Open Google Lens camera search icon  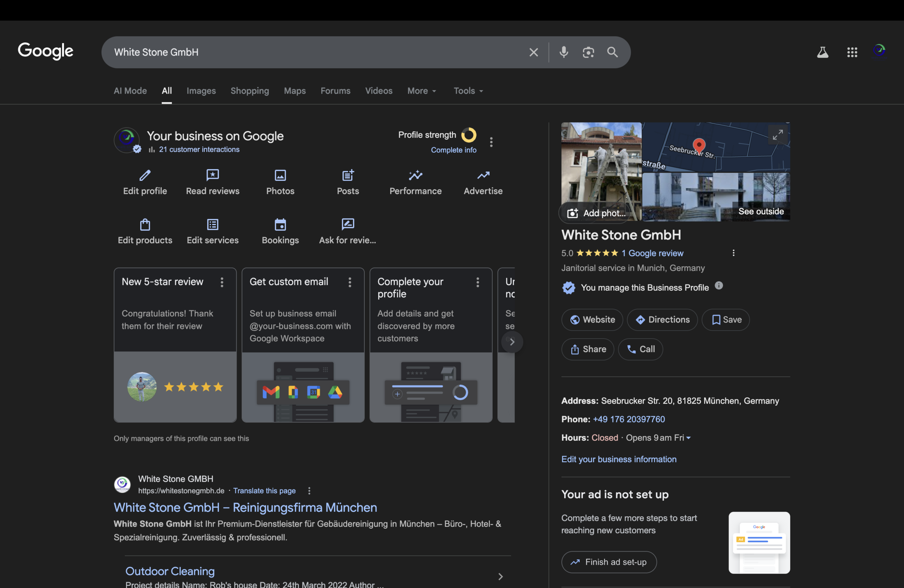588,52
